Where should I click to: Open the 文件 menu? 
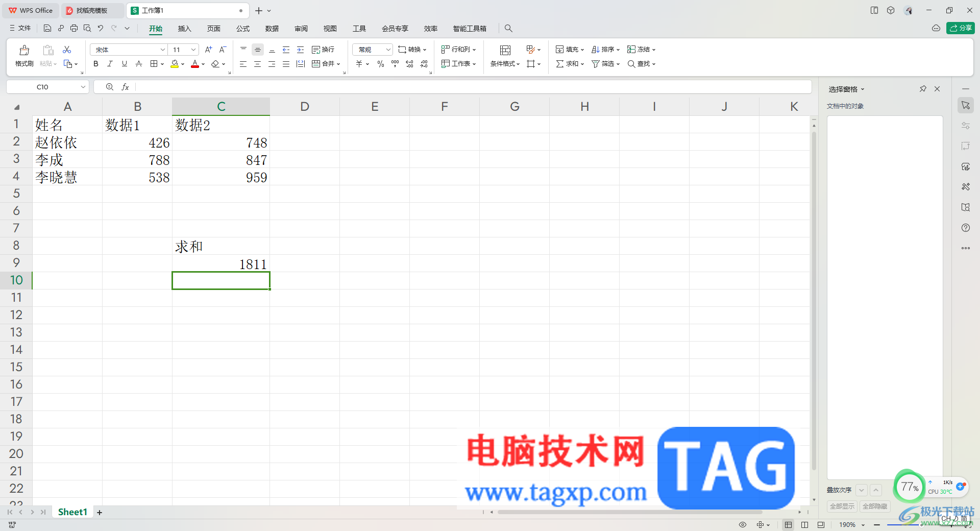[20, 28]
